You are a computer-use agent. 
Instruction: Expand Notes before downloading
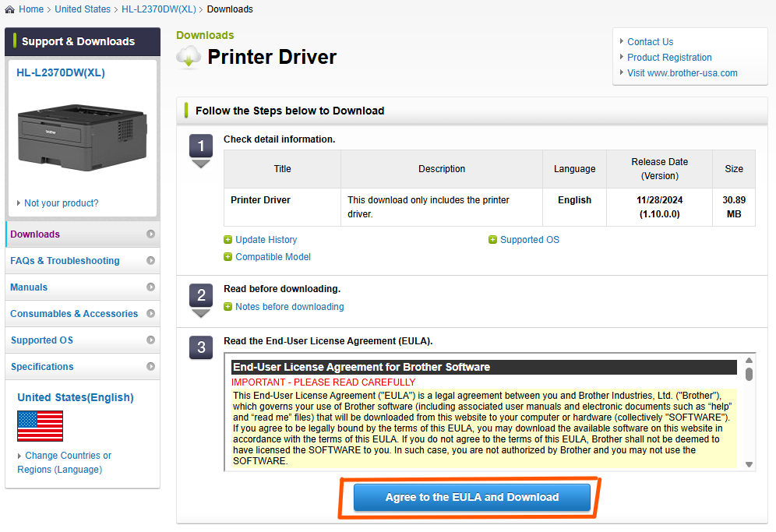tap(289, 306)
